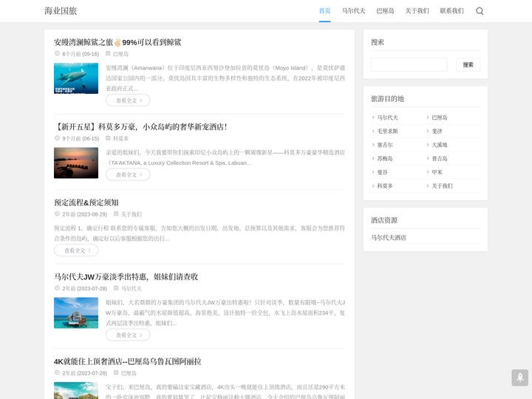Select 毛里求斯 in the destinations list
532x399 pixels.
387,131
